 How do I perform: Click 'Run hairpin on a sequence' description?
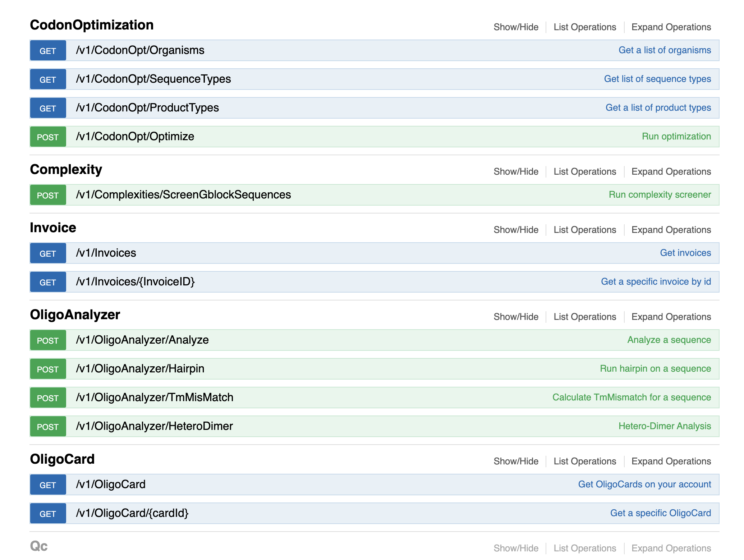(x=655, y=368)
